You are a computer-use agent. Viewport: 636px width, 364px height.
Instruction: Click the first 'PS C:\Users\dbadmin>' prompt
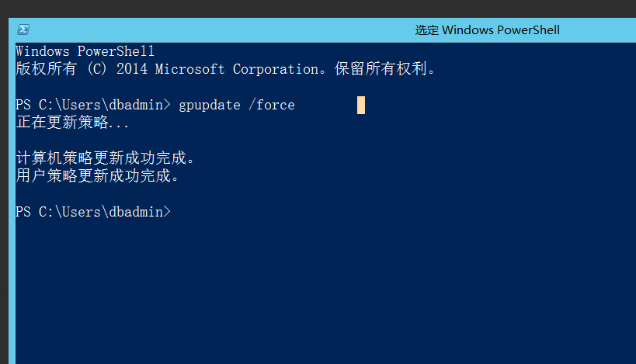coord(93,105)
